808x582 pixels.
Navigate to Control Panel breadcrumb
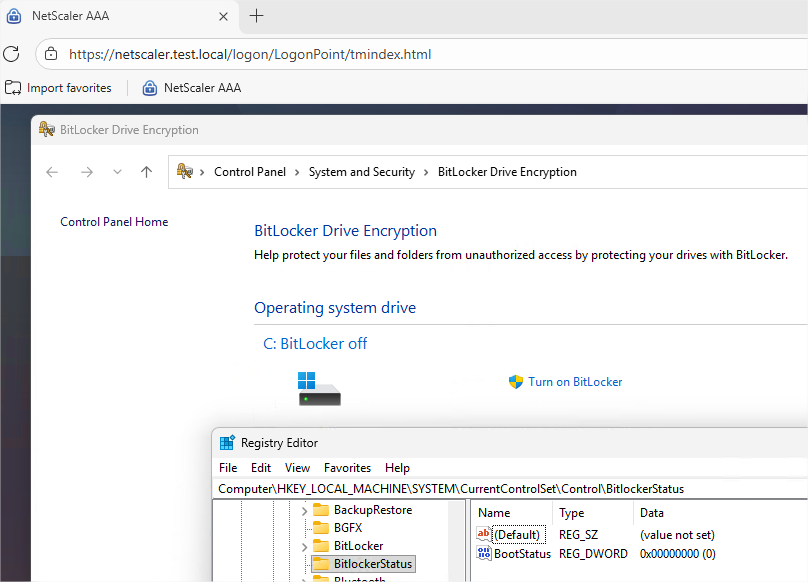pyautogui.click(x=250, y=172)
